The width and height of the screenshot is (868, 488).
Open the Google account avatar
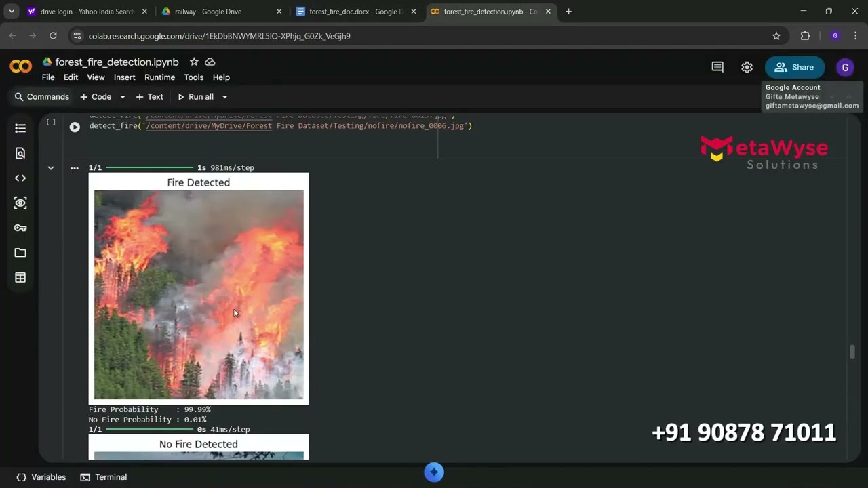[x=845, y=67]
